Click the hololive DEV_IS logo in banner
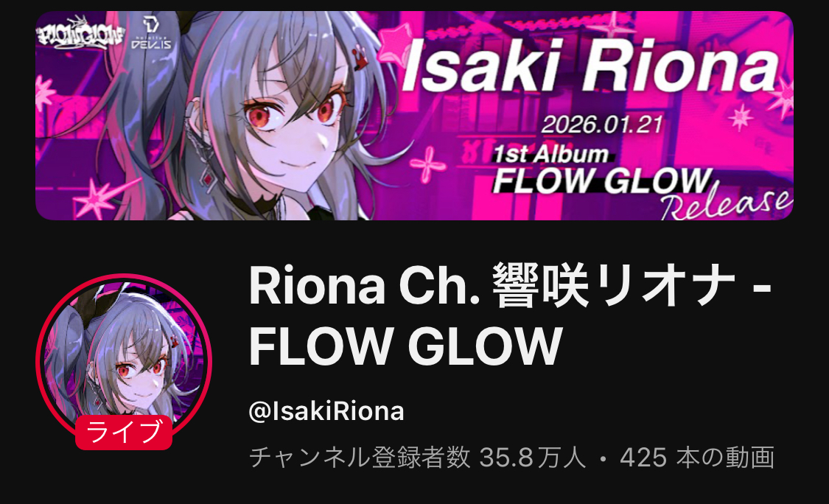Screen dimensions: 829x504 151,33
